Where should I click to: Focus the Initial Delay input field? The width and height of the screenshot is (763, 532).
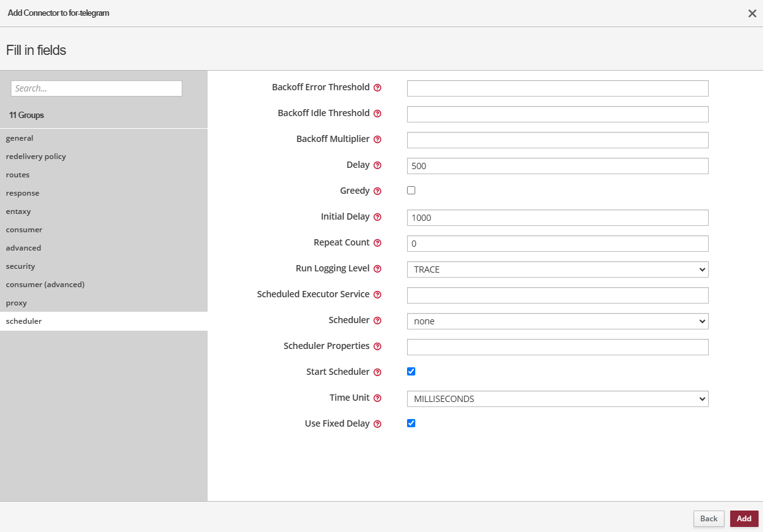tap(557, 218)
